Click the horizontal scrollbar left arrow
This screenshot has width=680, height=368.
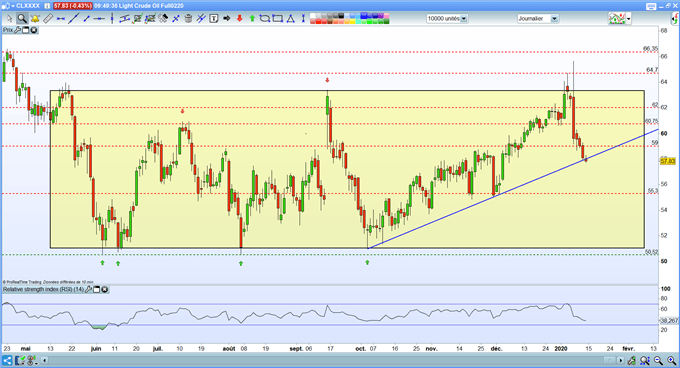click(x=44, y=361)
